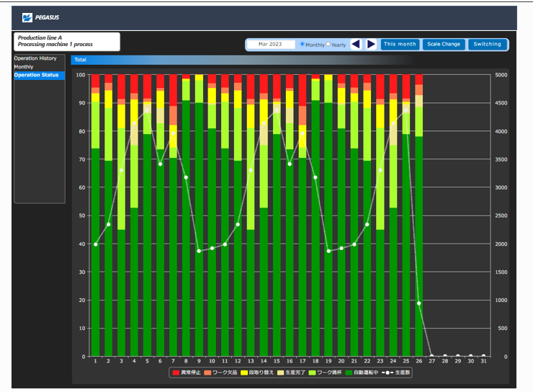Click the 生産数 line marker legend icon
533x392 pixels.
pyautogui.click(x=388, y=373)
